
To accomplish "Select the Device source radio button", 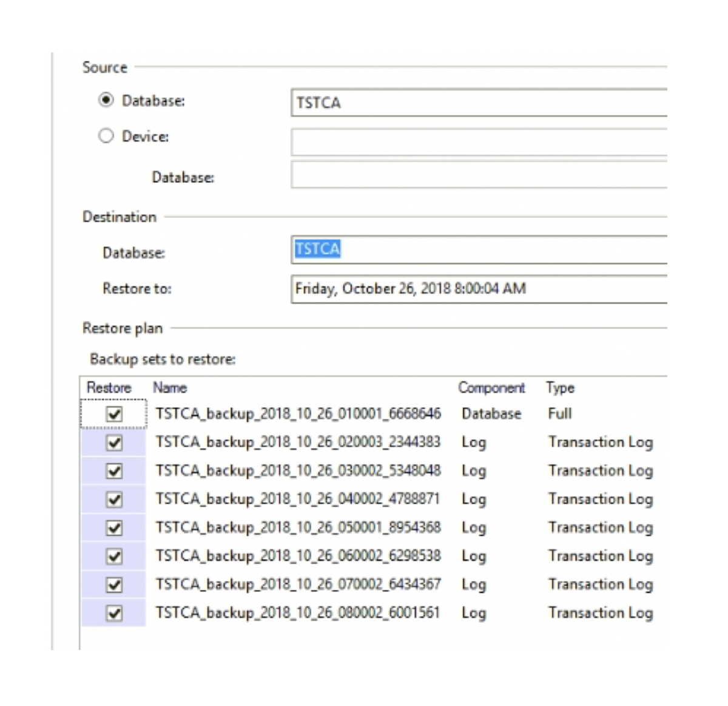I will coord(106,135).
